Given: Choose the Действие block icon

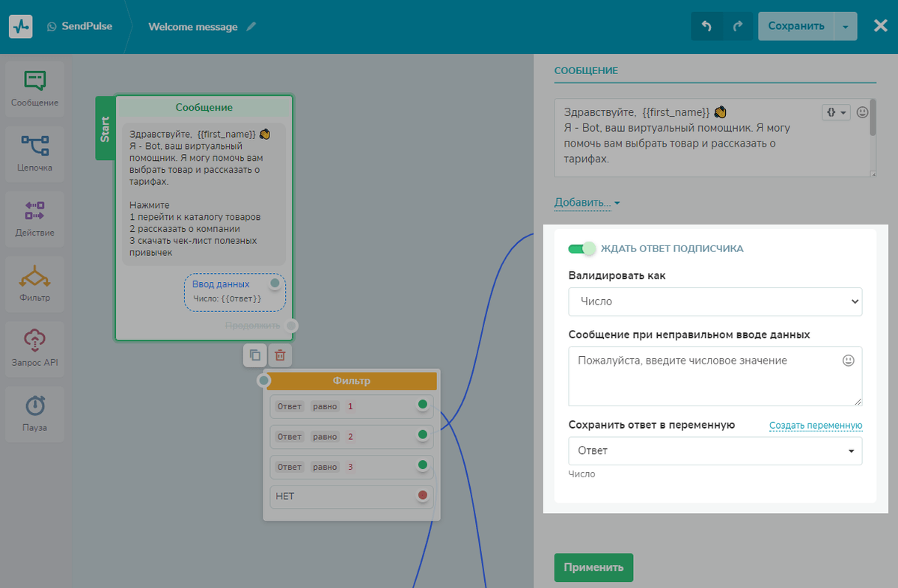Looking at the screenshot, I should coord(34,218).
